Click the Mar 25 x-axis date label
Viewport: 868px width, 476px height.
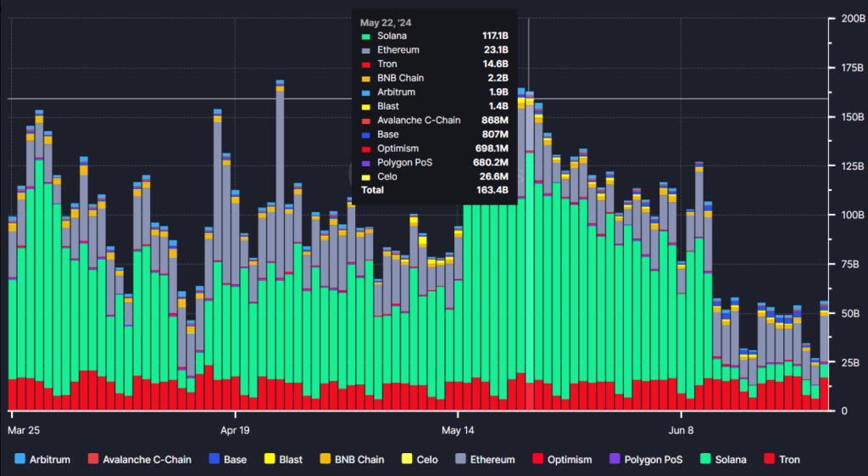point(25,429)
